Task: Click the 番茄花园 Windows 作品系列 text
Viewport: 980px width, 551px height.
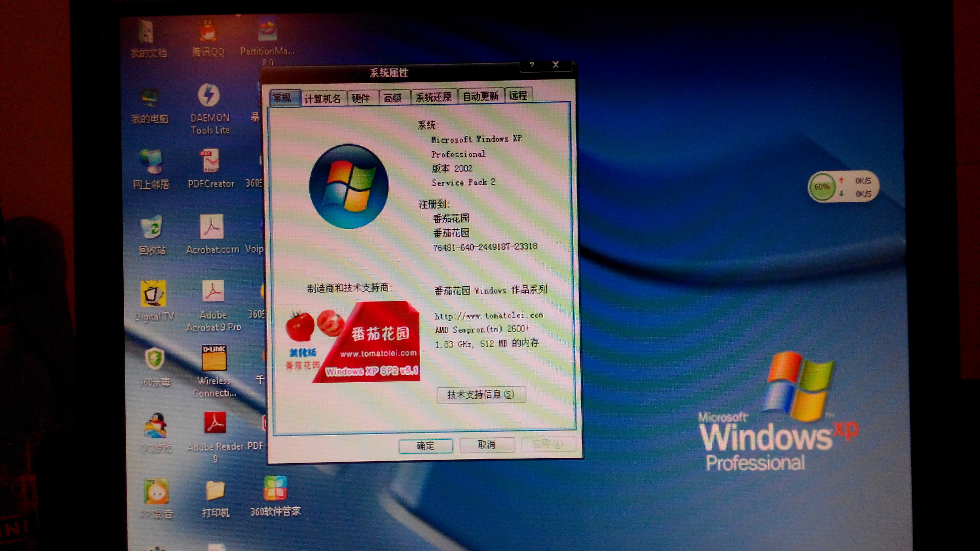Action: pos(491,291)
